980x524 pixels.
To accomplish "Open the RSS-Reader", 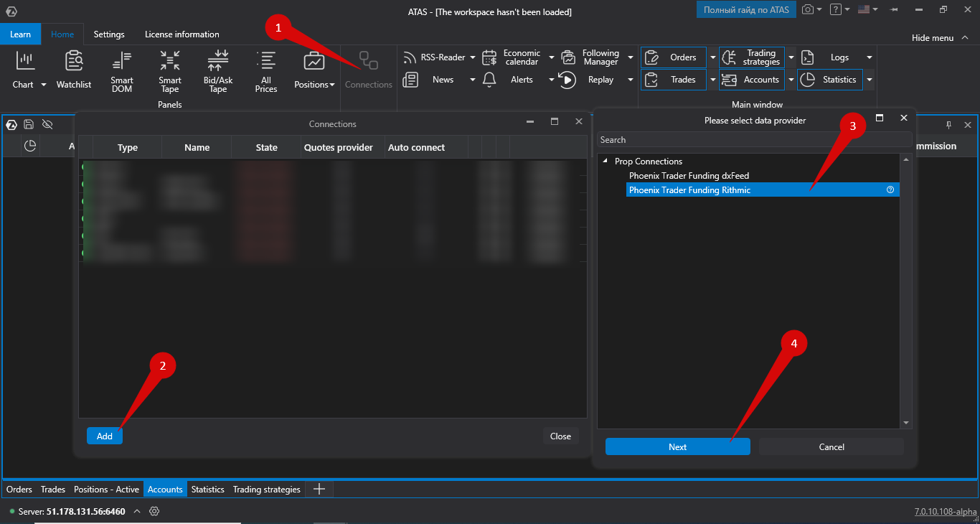I will coord(434,57).
